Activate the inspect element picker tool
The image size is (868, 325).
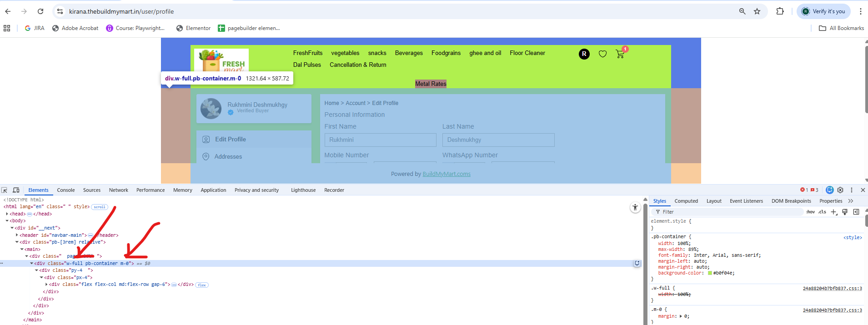click(5, 190)
